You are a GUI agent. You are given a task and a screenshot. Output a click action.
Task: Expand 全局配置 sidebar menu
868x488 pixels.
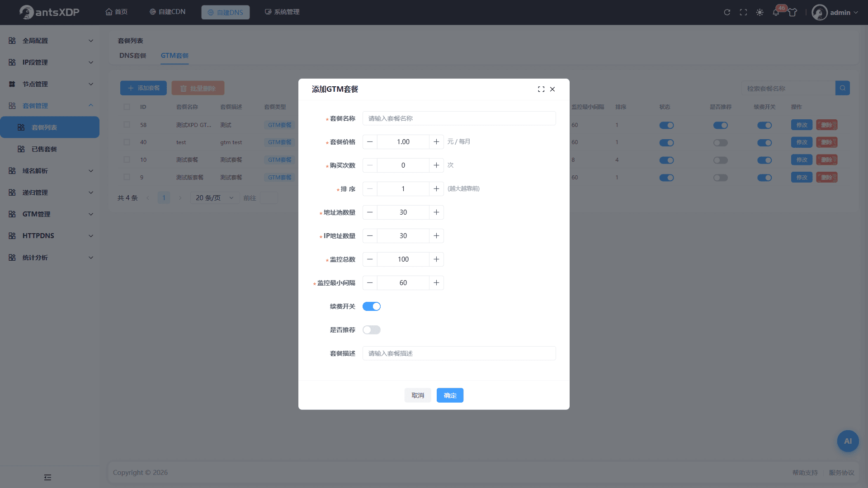(x=50, y=41)
